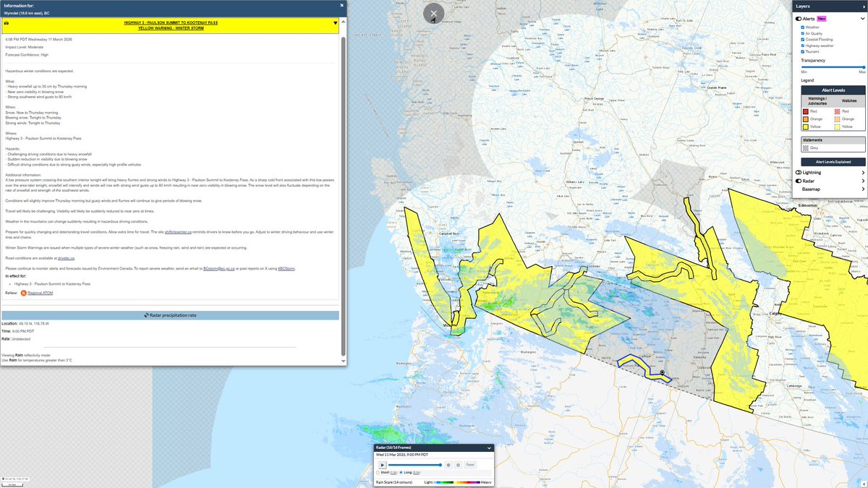Click the orange warning legend swatch
This screenshot has height=488, width=868.
click(x=807, y=119)
